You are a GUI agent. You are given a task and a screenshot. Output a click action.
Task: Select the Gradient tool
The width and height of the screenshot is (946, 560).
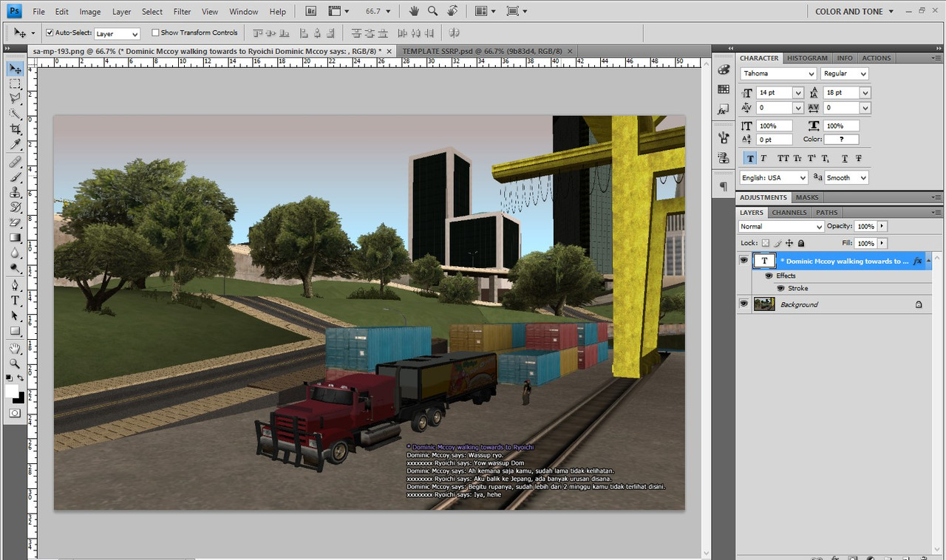click(15, 238)
